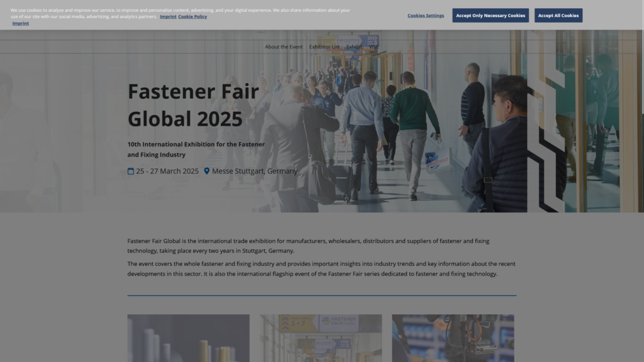This screenshot has width=644, height=362.
Task: Open Imprint link next to Cookie Policy
Action: click(168, 16)
